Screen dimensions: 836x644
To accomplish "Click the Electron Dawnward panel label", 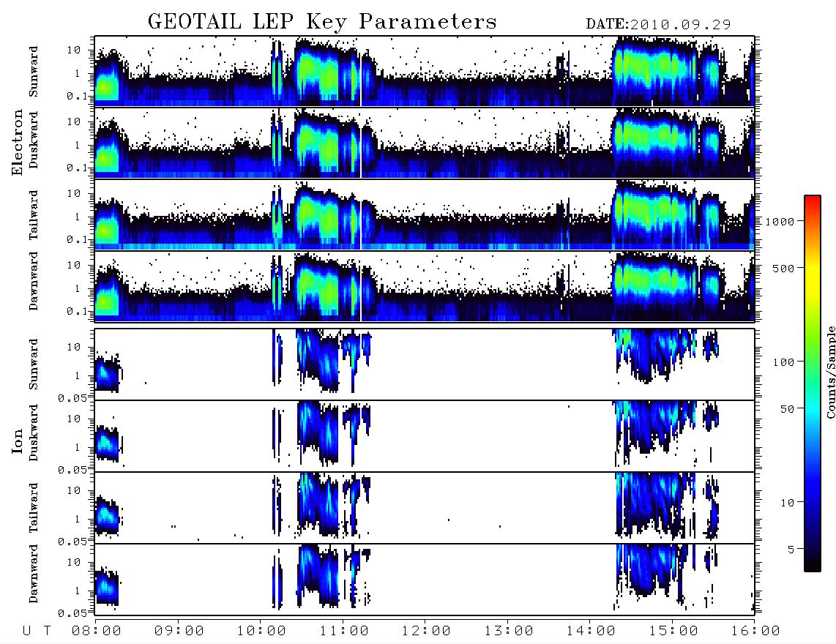I will [34, 281].
